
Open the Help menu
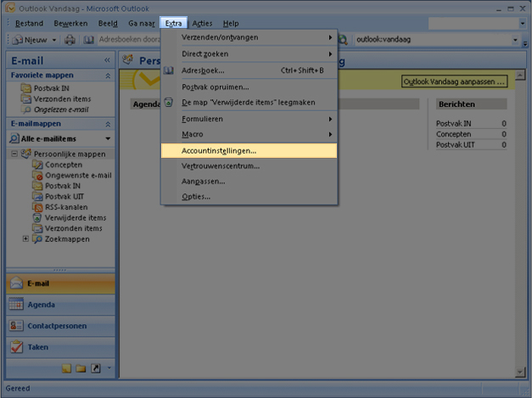(x=231, y=24)
